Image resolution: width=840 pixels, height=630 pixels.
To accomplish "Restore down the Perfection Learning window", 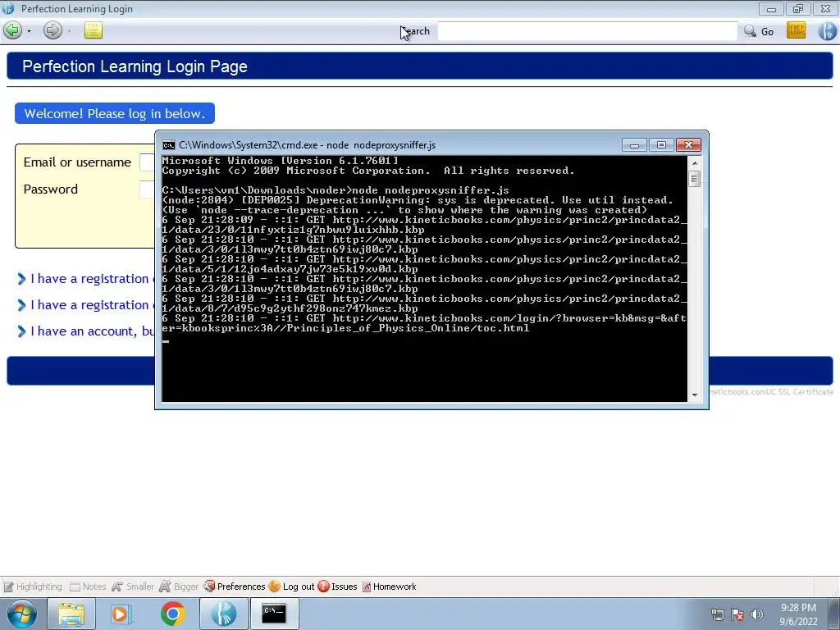I will 798,8.
